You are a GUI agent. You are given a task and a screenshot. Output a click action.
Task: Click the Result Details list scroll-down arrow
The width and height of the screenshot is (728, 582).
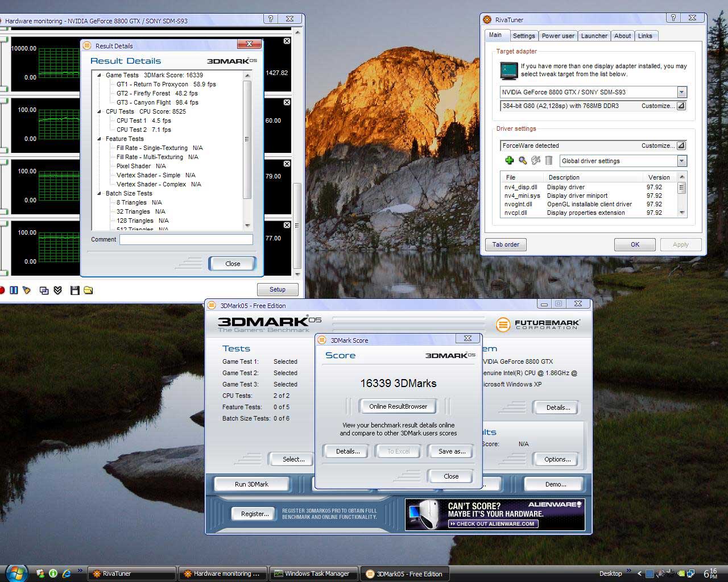click(247, 226)
